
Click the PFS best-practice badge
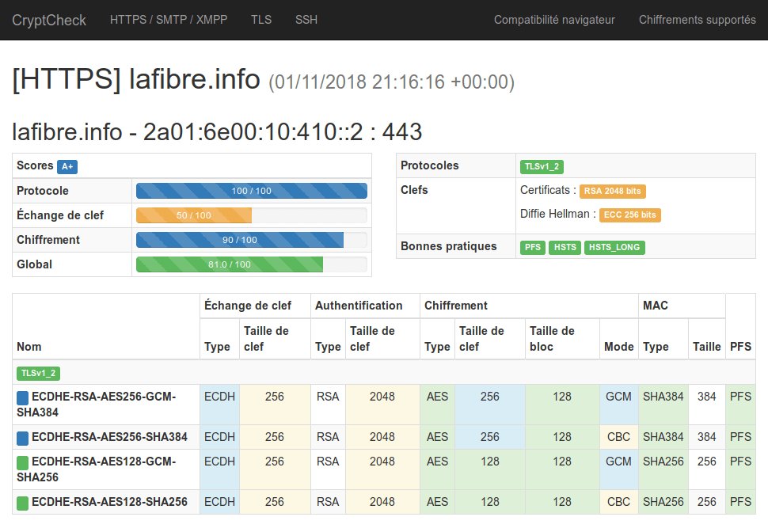tap(532, 247)
